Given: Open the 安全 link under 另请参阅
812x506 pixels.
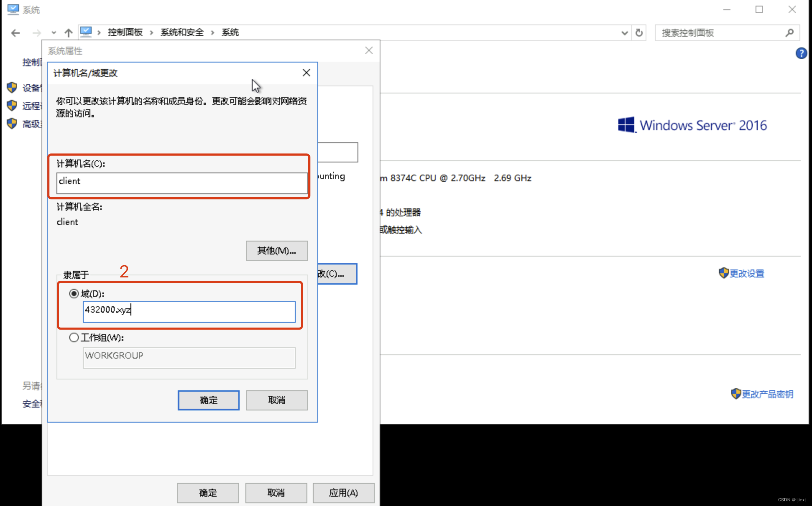Looking at the screenshot, I should [32, 404].
